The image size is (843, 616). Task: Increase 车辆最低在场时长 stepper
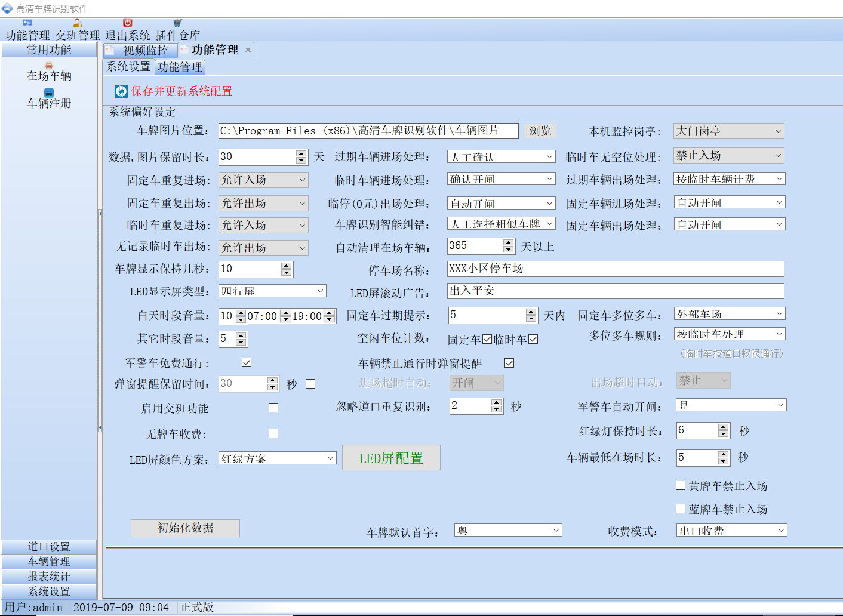click(x=724, y=454)
